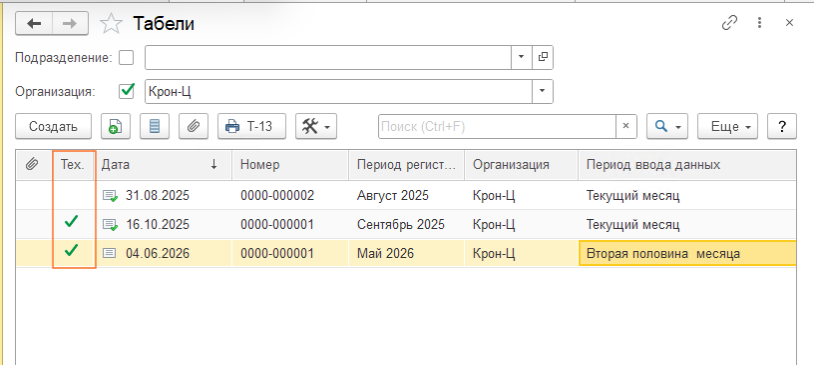814x365 pixels.
Task: Click the Период ввода данных column header
Action: click(687, 165)
